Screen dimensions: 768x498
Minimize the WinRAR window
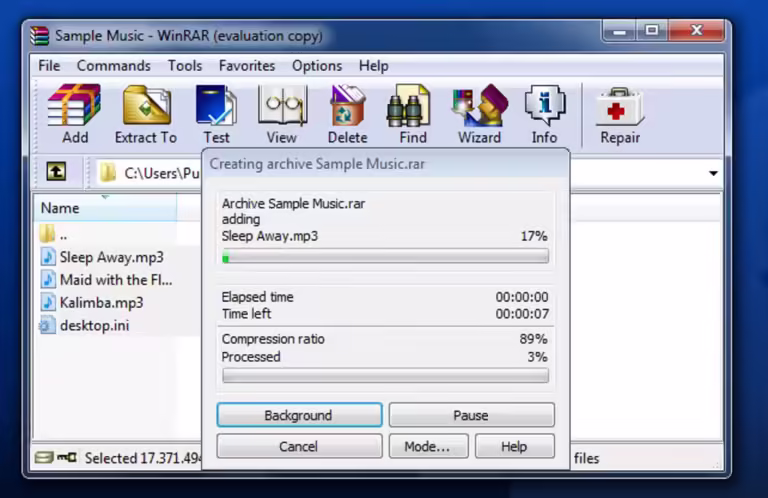pyautogui.click(x=619, y=31)
